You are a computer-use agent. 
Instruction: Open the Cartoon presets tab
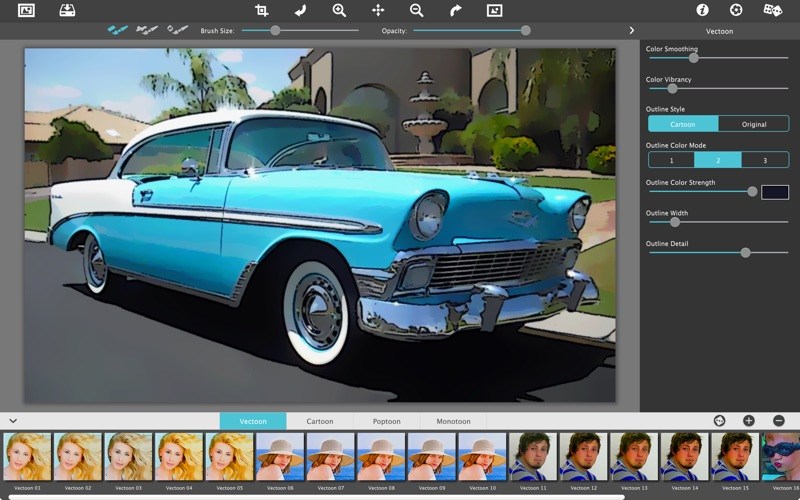319,421
